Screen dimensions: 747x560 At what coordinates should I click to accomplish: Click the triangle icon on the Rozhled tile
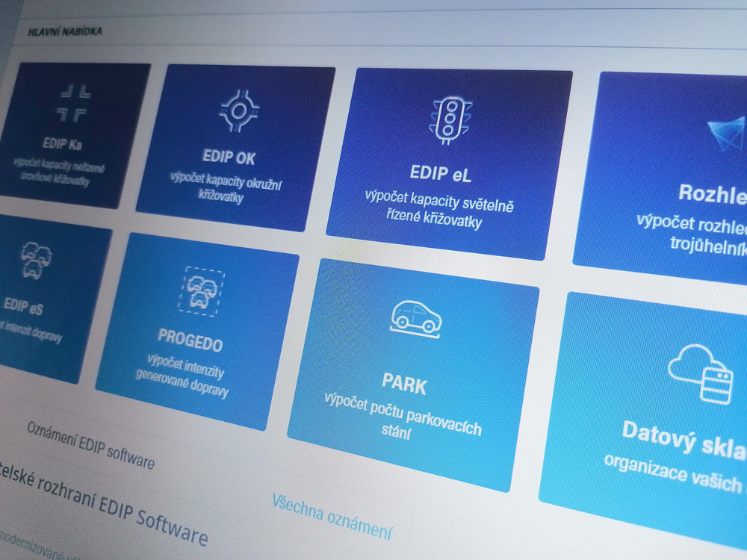(x=728, y=134)
